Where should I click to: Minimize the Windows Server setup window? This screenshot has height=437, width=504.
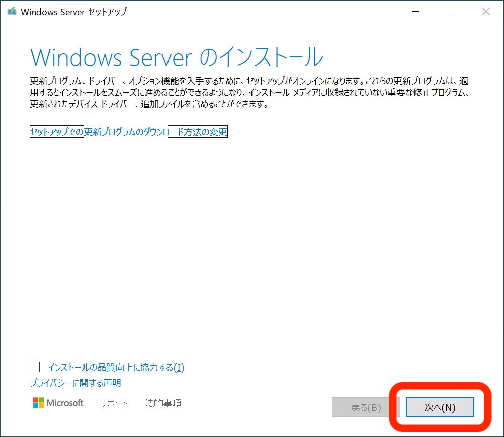coord(415,12)
